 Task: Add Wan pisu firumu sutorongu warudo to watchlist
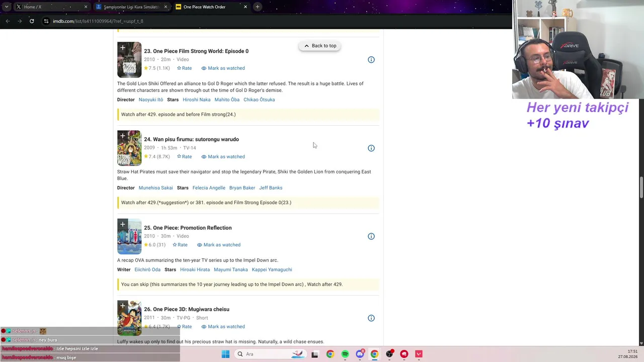coord(122,136)
